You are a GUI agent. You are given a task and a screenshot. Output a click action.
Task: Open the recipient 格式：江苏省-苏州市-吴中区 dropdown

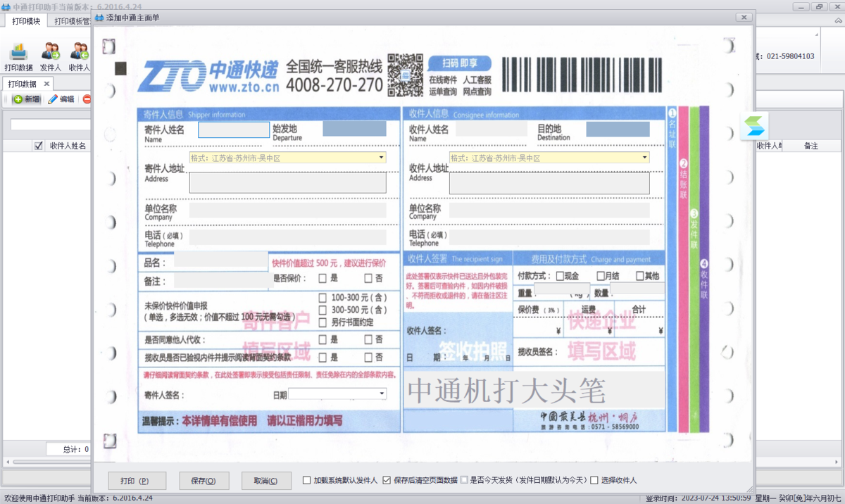coord(643,157)
